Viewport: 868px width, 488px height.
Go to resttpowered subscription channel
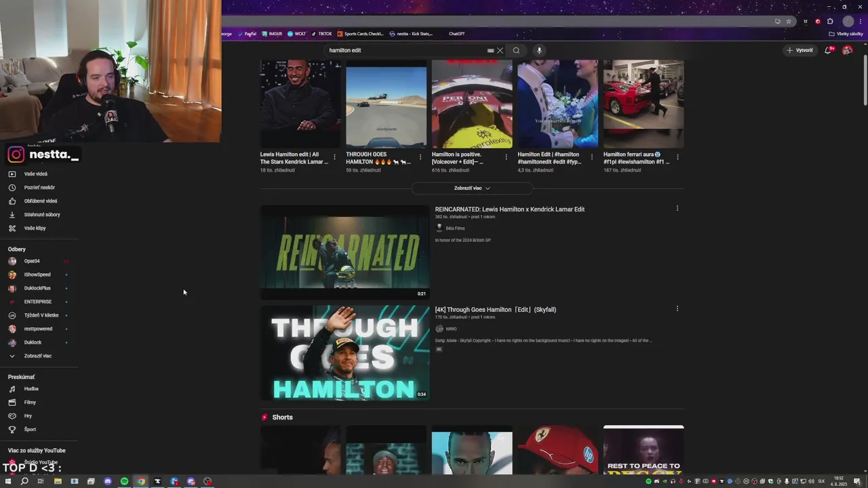tap(38, 329)
